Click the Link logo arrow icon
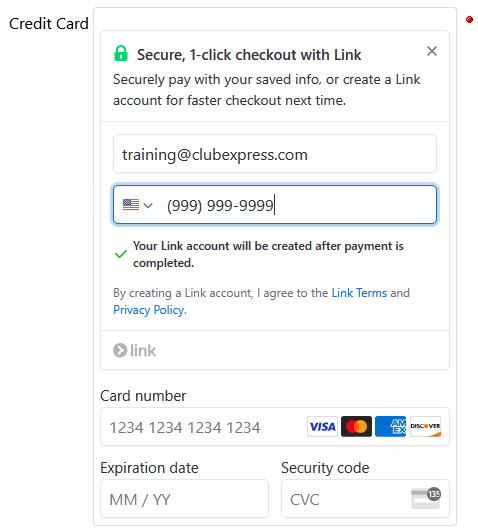Screen dimensions: 478x529 [x=120, y=350]
